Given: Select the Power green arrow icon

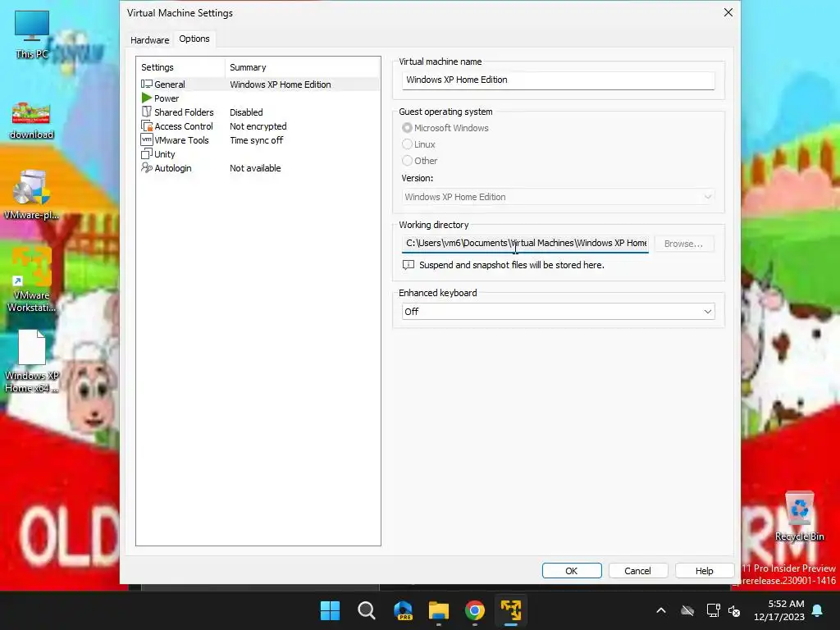Looking at the screenshot, I should point(146,98).
